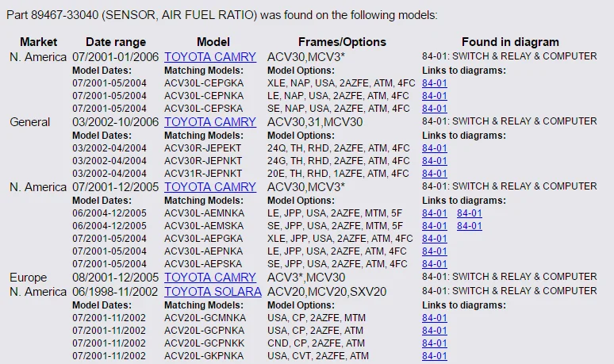
Task: Click options 'USA, CVT, 2AZFE, ATM'
Action: pyautogui.click(x=318, y=356)
